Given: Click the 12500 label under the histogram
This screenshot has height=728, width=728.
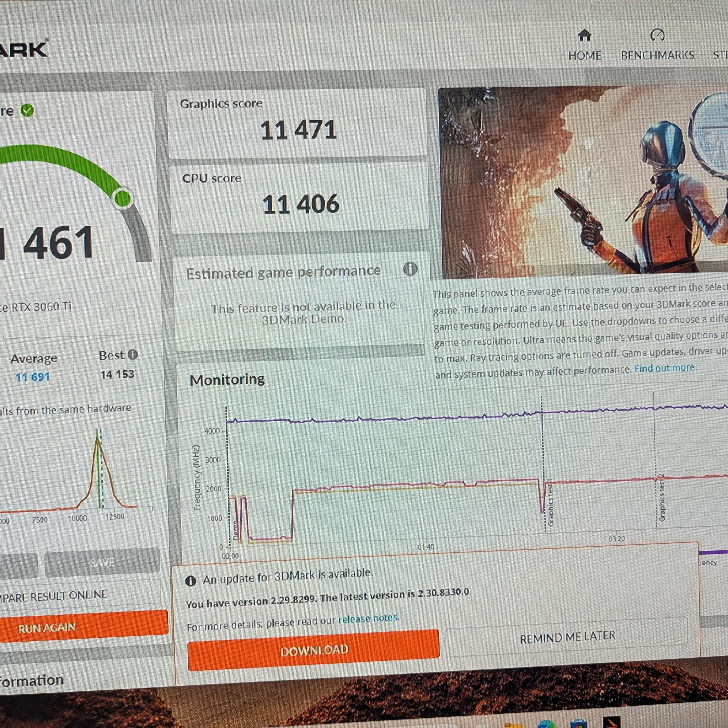Looking at the screenshot, I should pyautogui.click(x=114, y=516).
